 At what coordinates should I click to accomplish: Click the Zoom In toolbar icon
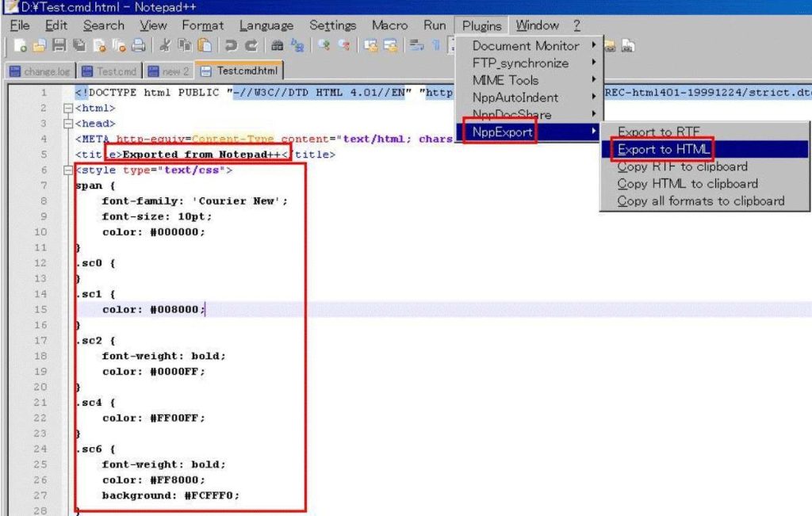[324, 45]
